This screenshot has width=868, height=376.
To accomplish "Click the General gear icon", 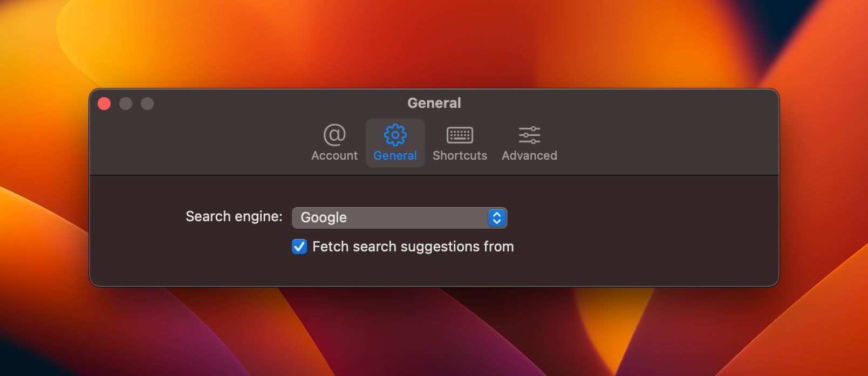I will 395,135.
